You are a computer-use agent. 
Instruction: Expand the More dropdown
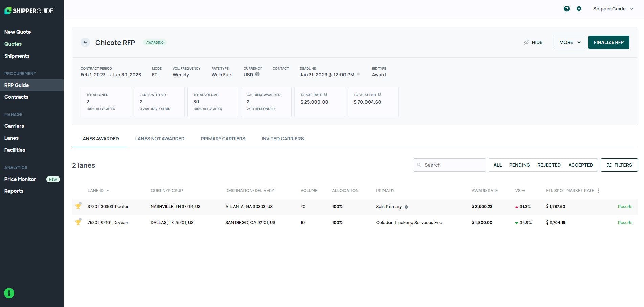569,42
